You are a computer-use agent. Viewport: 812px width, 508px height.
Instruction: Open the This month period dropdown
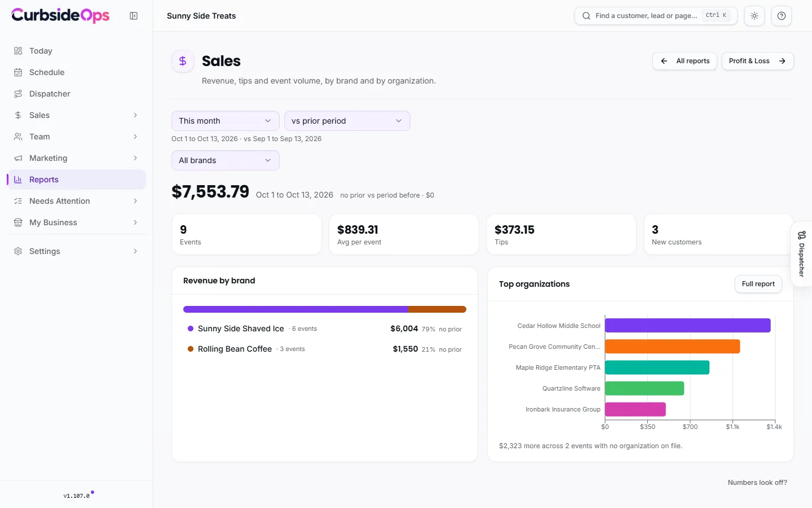pyautogui.click(x=226, y=121)
